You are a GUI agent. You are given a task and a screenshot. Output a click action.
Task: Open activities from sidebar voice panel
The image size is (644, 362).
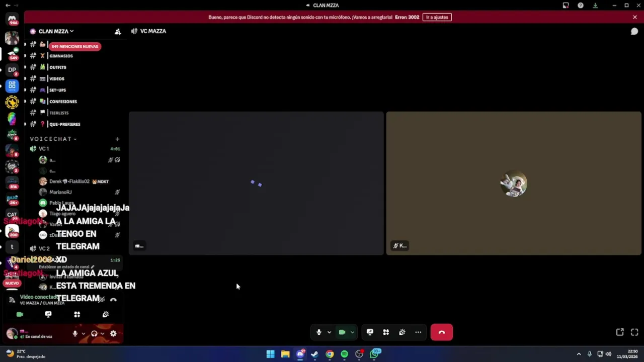77,314
